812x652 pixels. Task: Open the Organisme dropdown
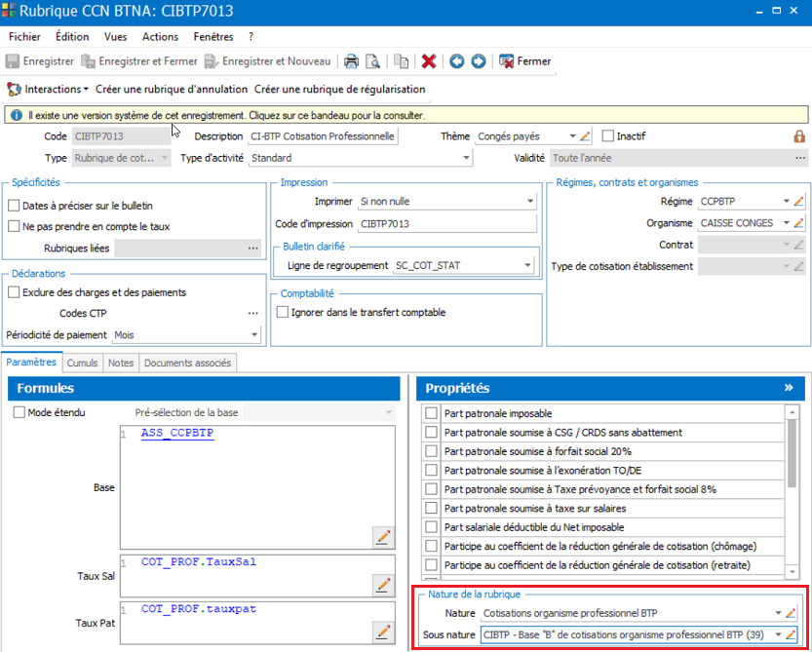(786, 223)
